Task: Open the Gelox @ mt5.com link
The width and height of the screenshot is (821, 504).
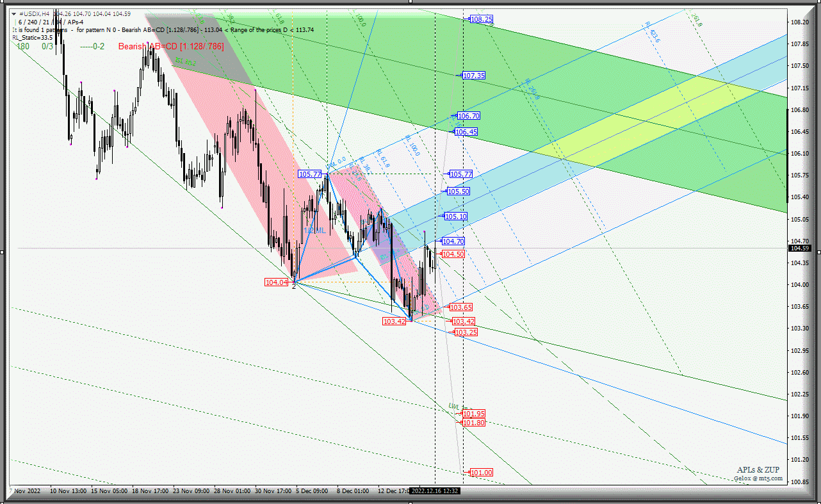Action: [x=758, y=478]
